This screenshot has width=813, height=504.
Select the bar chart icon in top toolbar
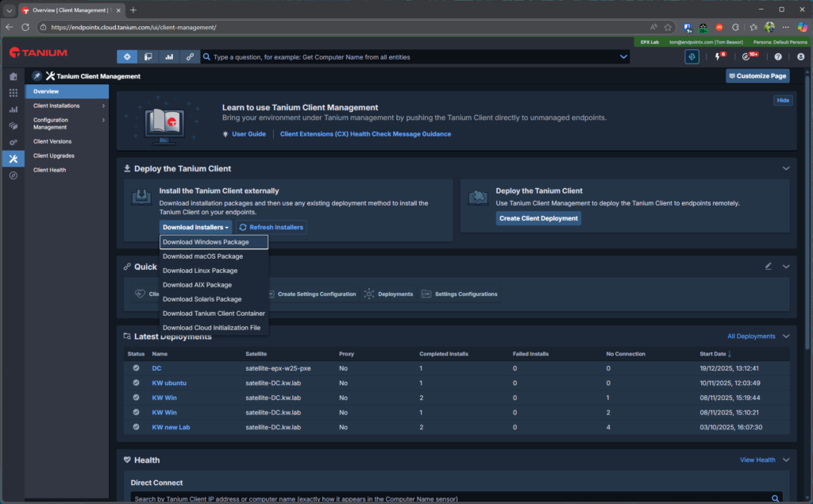point(169,57)
